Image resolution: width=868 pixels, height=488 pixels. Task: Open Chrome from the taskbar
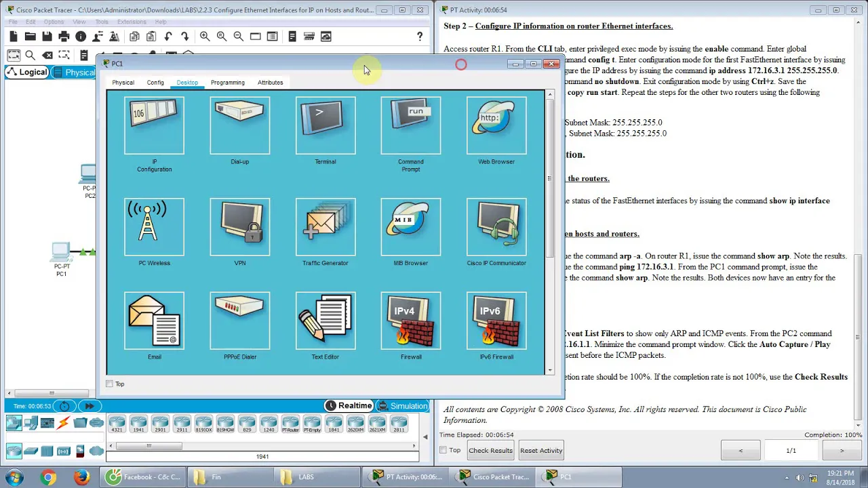[x=47, y=477]
